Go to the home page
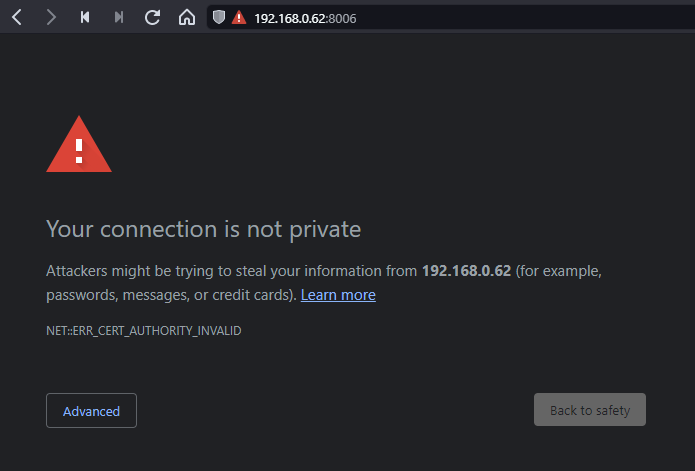Screen dimensions: 695x471 tap(186, 17)
